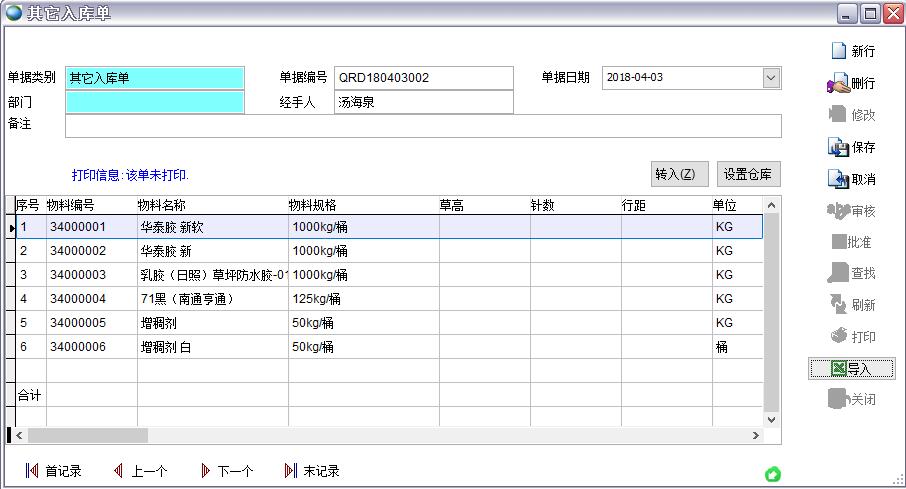Viewport: 906px width, 489px height.
Task: Select row 3 乳胶（日照）草坪防水胶
Action: (x=214, y=275)
